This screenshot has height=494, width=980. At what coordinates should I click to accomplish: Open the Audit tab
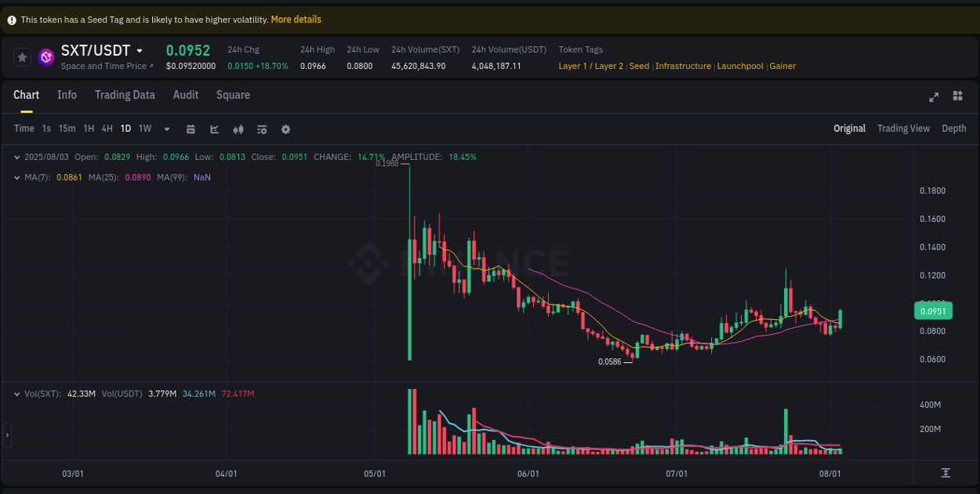click(185, 95)
